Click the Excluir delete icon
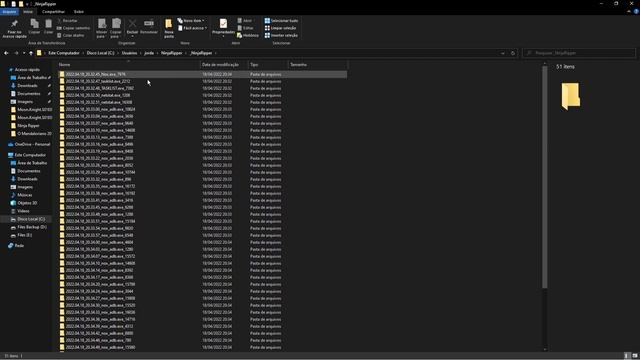 point(132,24)
